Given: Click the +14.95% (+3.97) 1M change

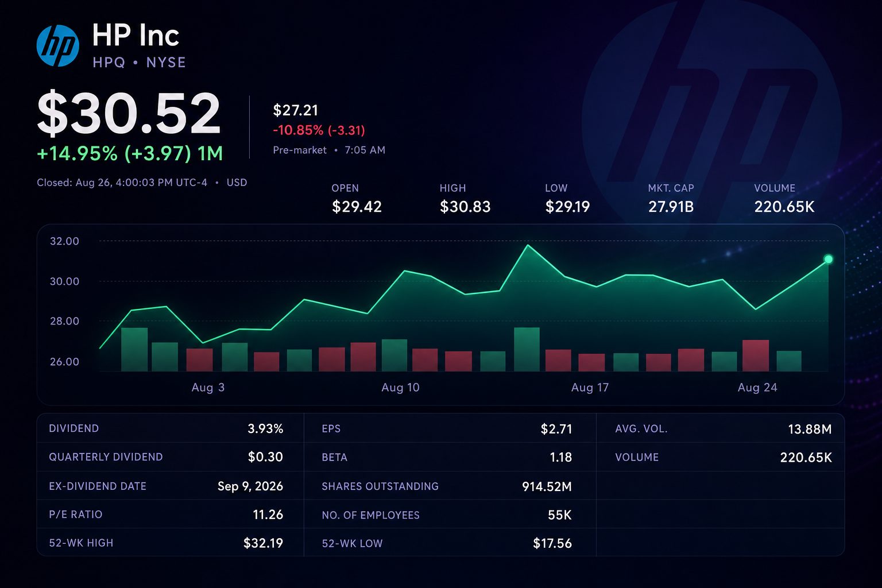Looking at the screenshot, I should point(130,153).
